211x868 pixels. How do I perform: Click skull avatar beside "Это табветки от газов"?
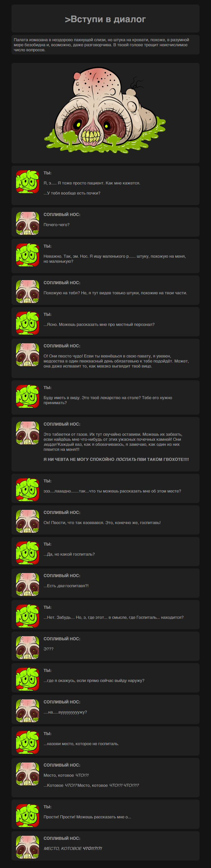coord(28,433)
